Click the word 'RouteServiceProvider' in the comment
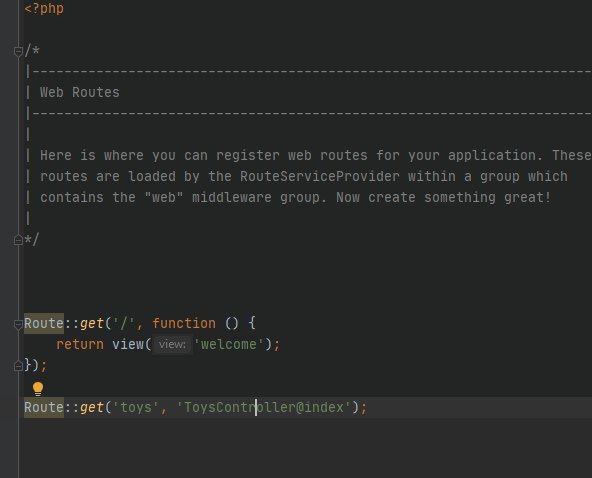592x478 pixels. tap(319, 176)
